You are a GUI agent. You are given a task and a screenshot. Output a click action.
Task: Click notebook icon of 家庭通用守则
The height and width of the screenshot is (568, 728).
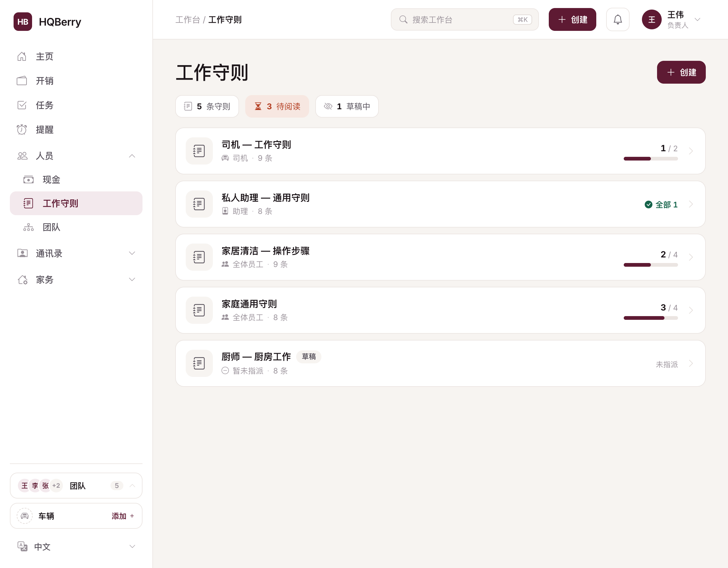[x=199, y=310]
